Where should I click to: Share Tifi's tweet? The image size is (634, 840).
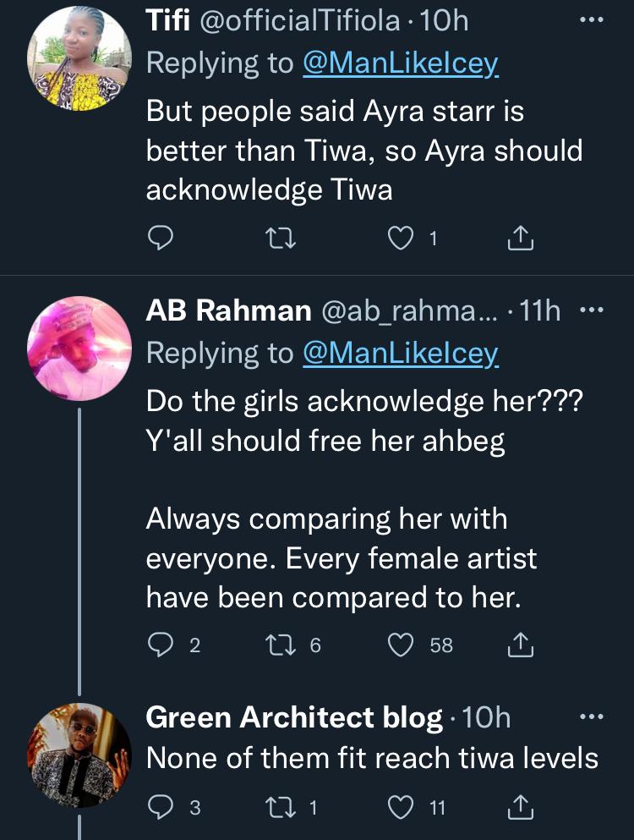tap(521, 239)
